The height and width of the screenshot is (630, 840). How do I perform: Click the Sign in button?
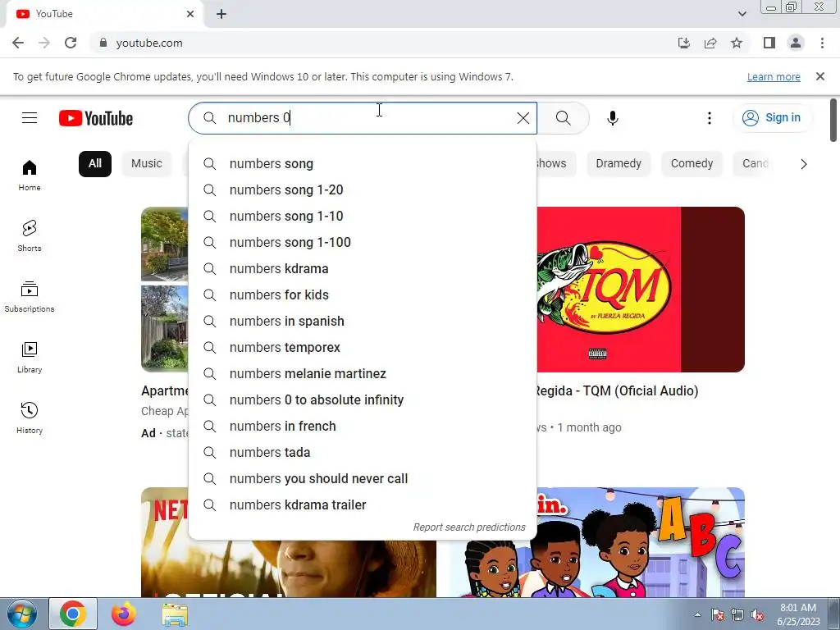tap(772, 118)
